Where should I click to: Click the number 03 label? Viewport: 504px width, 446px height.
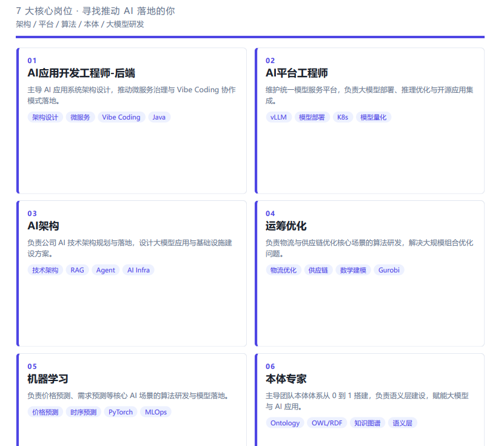tap(32, 214)
